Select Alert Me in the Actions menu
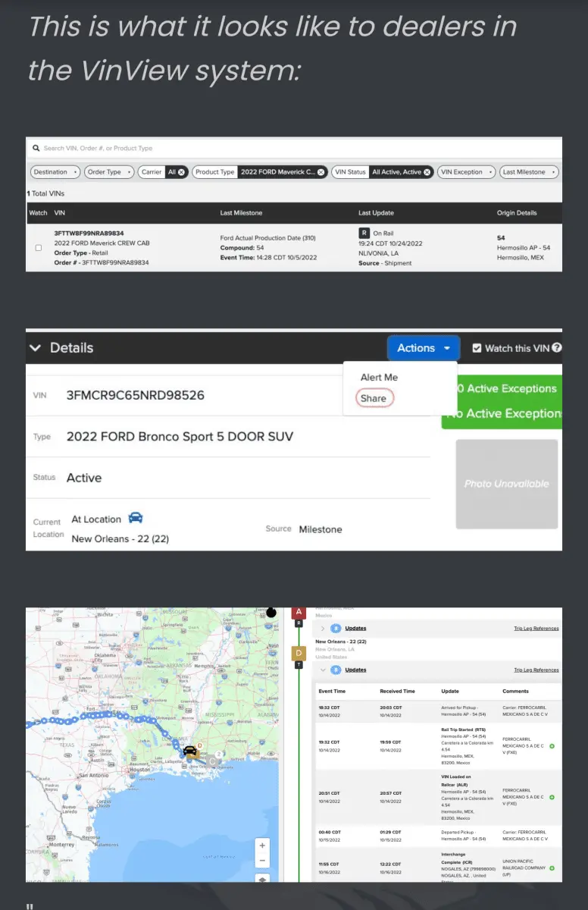The image size is (588, 910). [379, 377]
